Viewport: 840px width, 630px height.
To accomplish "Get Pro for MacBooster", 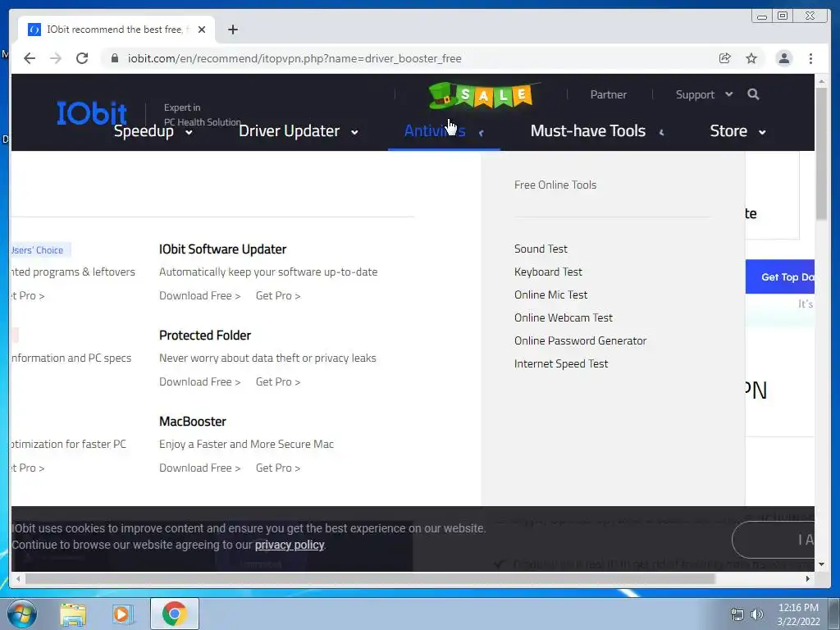I will (278, 468).
